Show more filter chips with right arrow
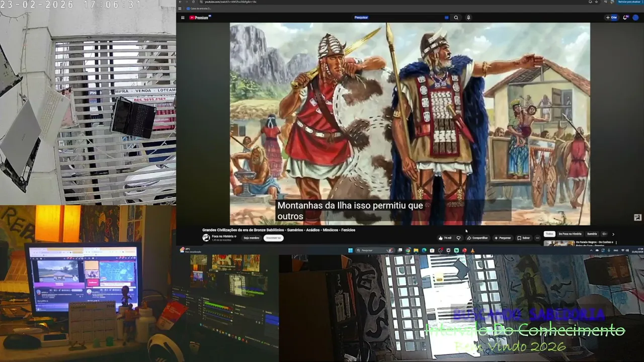The width and height of the screenshot is (644, 362). coord(613,234)
